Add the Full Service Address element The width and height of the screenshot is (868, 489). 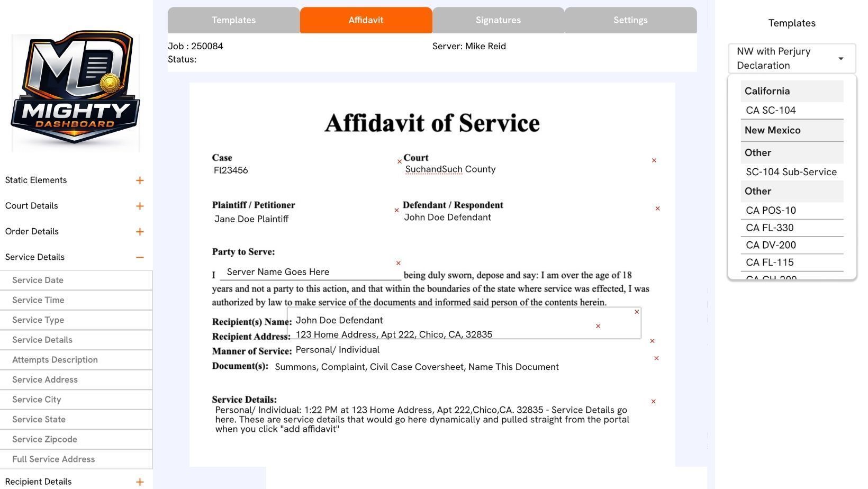(76, 459)
